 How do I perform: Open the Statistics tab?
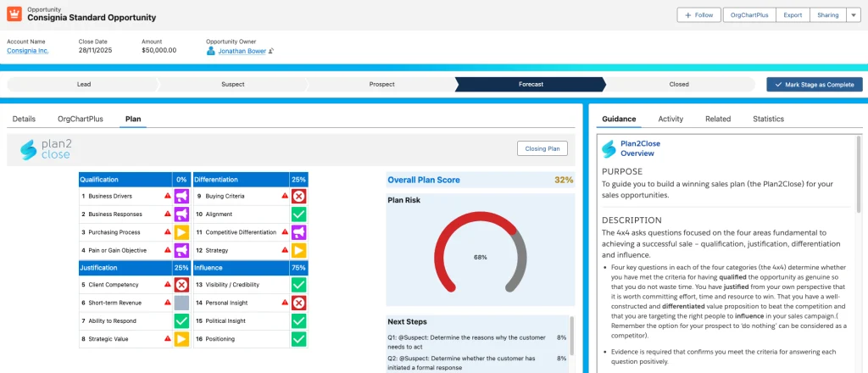click(x=768, y=119)
